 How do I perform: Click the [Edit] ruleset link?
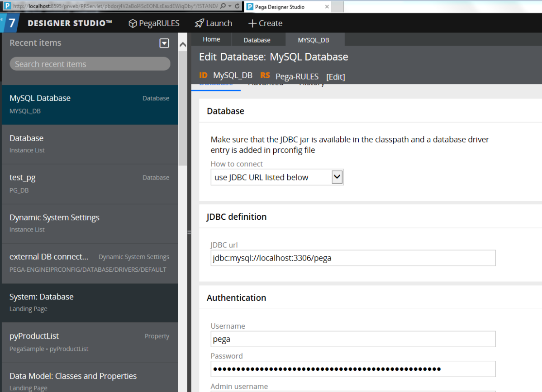coord(336,77)
